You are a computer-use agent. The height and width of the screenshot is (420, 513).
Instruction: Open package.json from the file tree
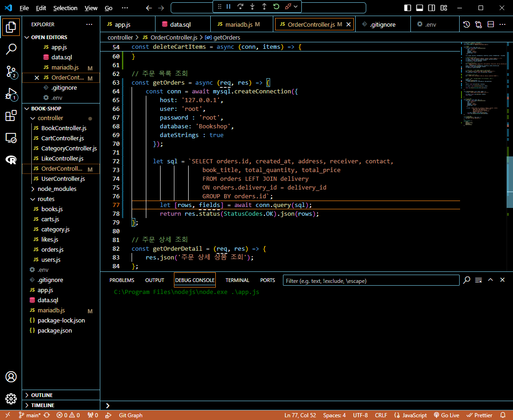[55, 330]
